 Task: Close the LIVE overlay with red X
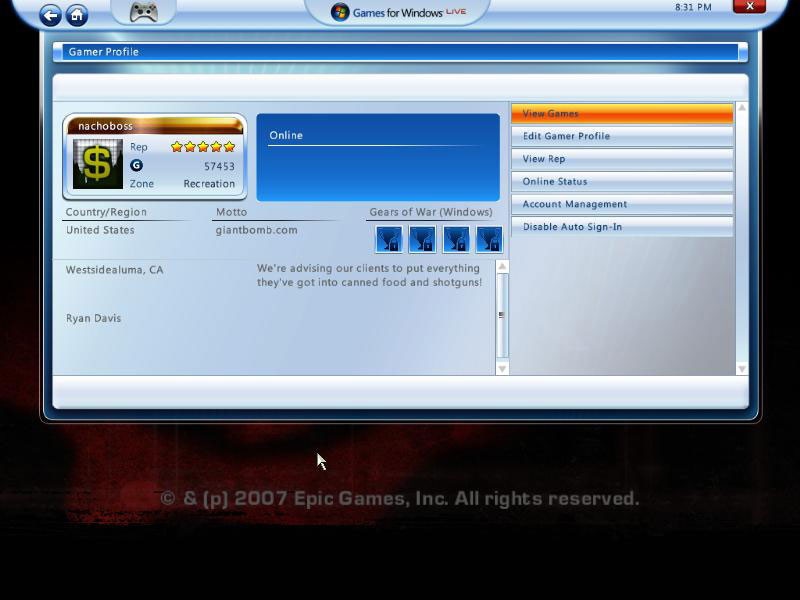click(x=749, y=6)
